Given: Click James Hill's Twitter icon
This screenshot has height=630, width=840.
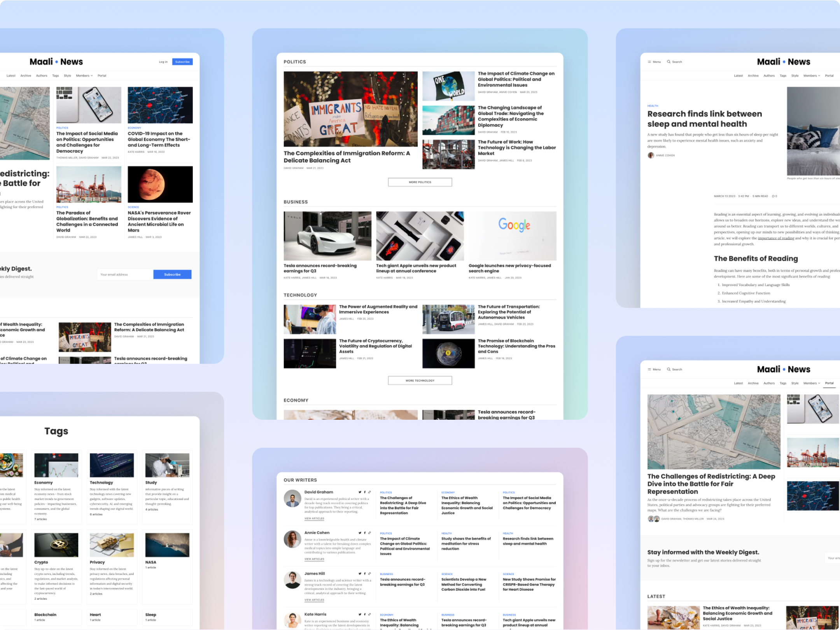Looking at the screenshot, I should (360, 574).
